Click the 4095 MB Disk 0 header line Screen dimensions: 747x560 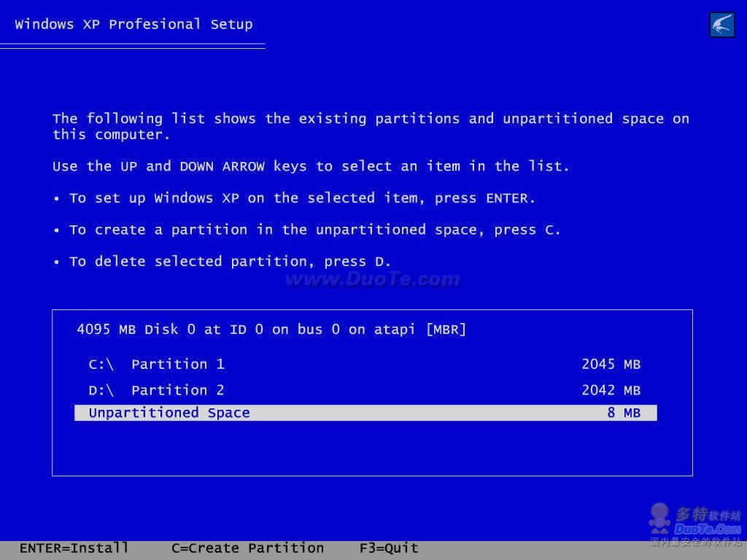(271, 329)
